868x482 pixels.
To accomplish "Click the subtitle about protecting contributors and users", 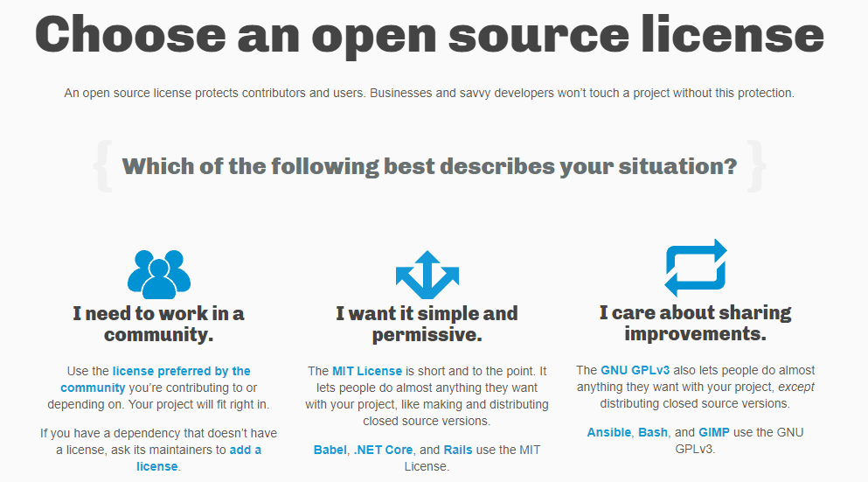I will 429,93.
